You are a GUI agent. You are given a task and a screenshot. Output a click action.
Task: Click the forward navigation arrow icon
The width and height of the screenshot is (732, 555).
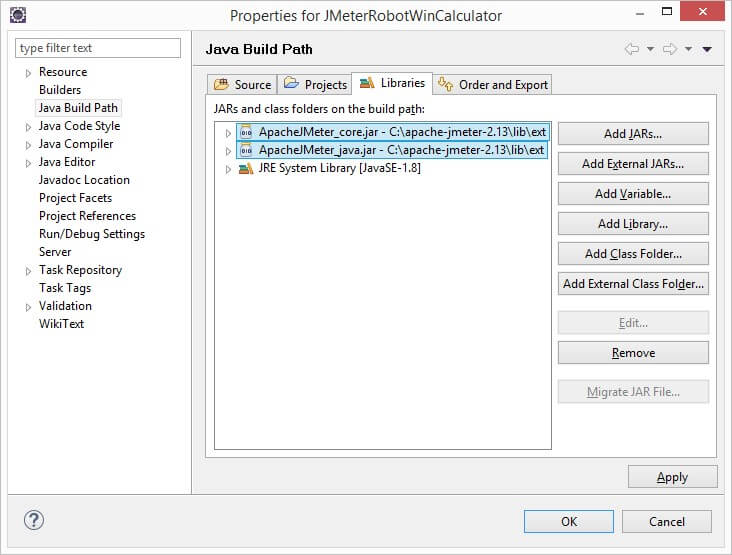pos(670,49)
